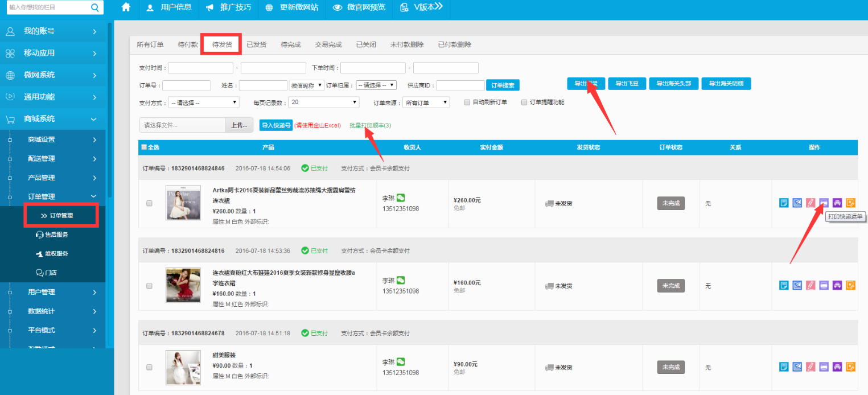This screenshot has width=868, height=395.
Task: Open the 支付方式 dropdown
Action: pyautogui.click(x=204, y=102)
